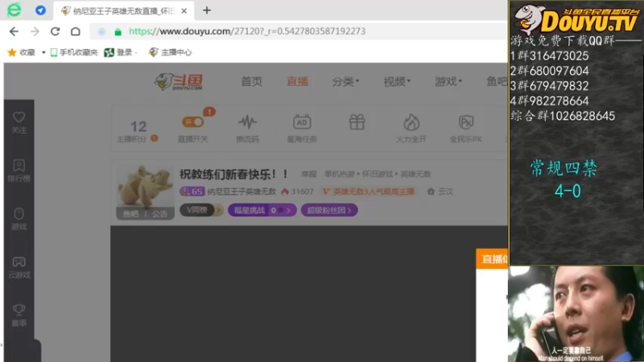The width and height of the screenshot is (644, 362).
Task: Open 手机收藏夹 bookmark folder
Action: 74,52
